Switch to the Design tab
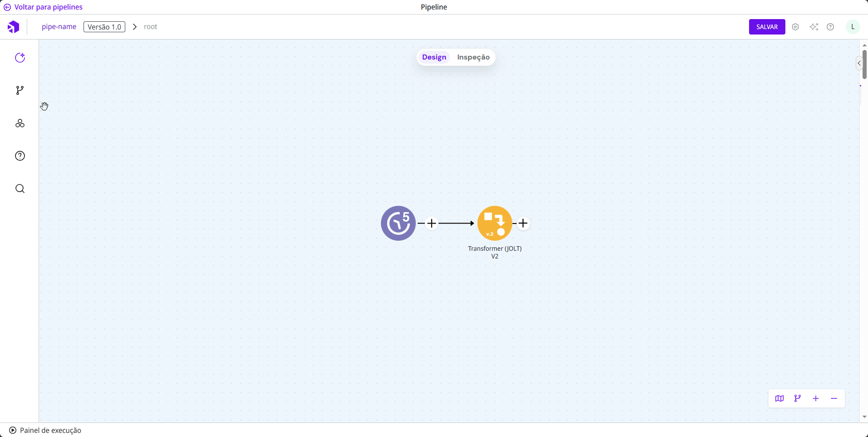Screen dimensions: 868x437 pos(434,57)
